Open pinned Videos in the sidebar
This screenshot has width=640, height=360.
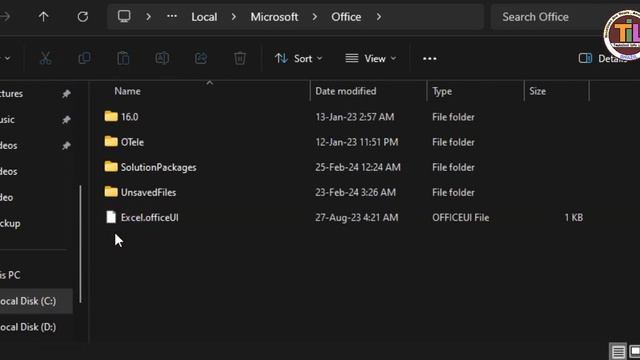tap(9, 145)
